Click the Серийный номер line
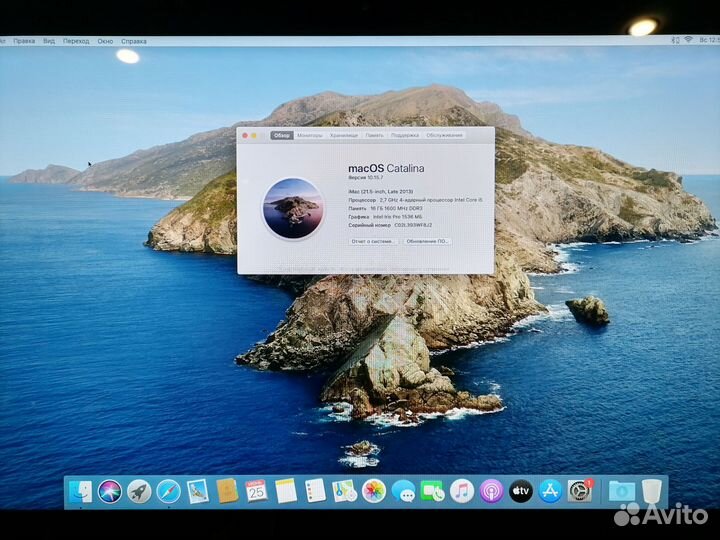This screenshot has height=540, width=720. [x=390, y=225]
